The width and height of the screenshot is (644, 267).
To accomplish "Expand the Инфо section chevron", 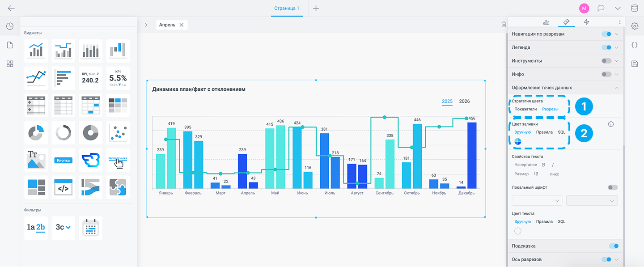I will [617, 74].
